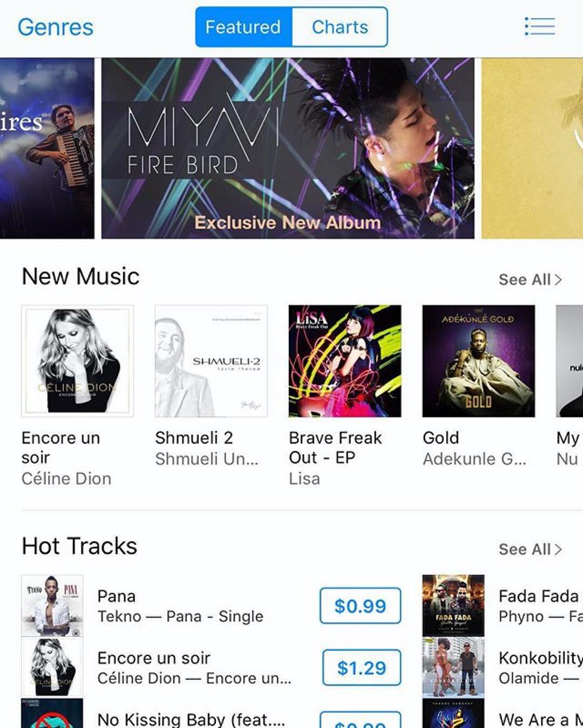
Task: Open the Shmueli 2 album artwork
Action: [x=211, y=361]
